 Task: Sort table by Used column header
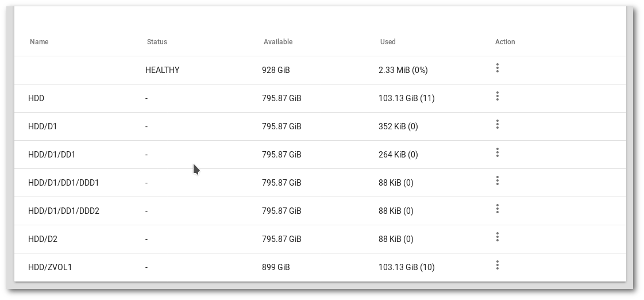click(x=388, y=42)
